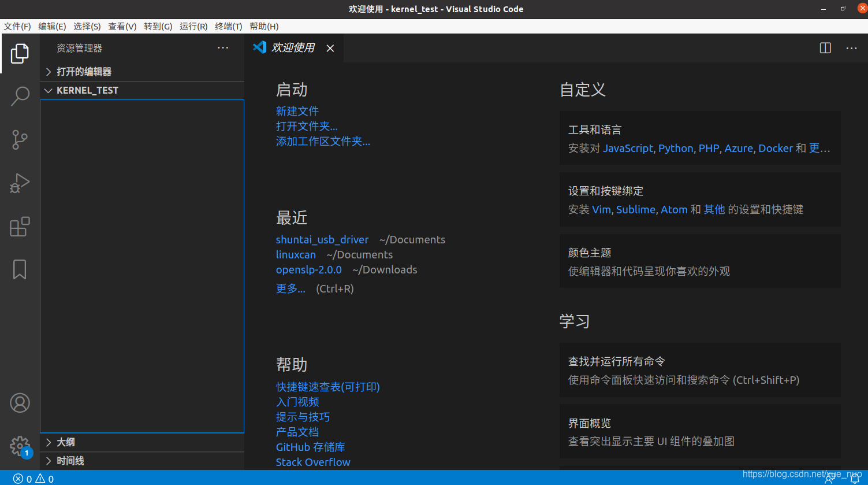Viewport: 868px width, 485px height.
Task: Install Azure tools link
Action: point(739,148)
